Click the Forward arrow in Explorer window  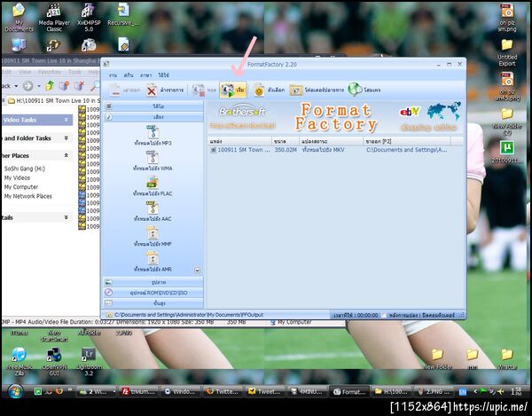click(x=28, y=86)
